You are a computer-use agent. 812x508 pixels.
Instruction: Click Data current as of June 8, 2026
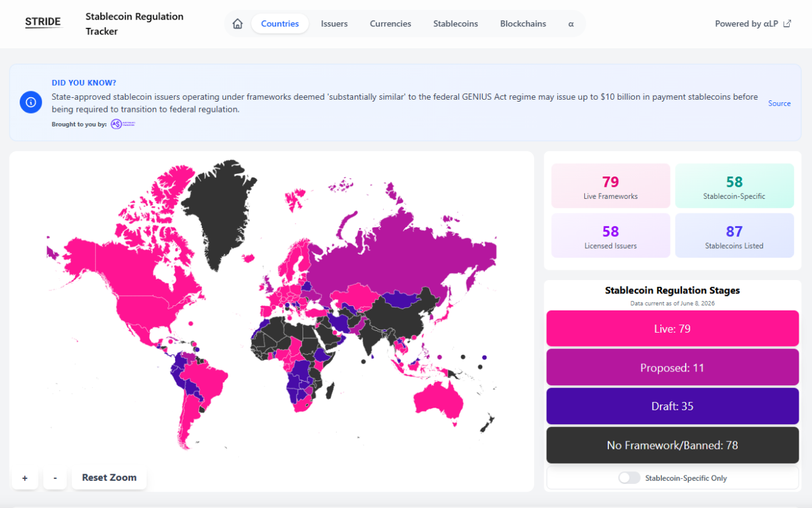(x=672, y=304)
